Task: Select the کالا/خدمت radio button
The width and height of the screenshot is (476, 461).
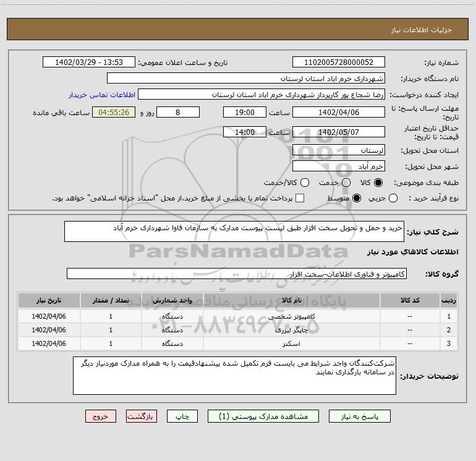Action: click(305, 183)
